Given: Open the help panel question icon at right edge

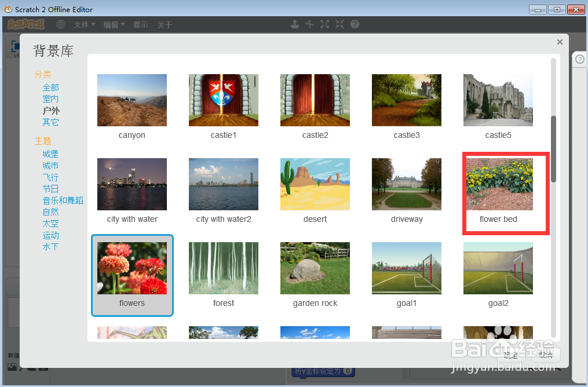Looking at the screenshot, I should [x=580, y=59].
